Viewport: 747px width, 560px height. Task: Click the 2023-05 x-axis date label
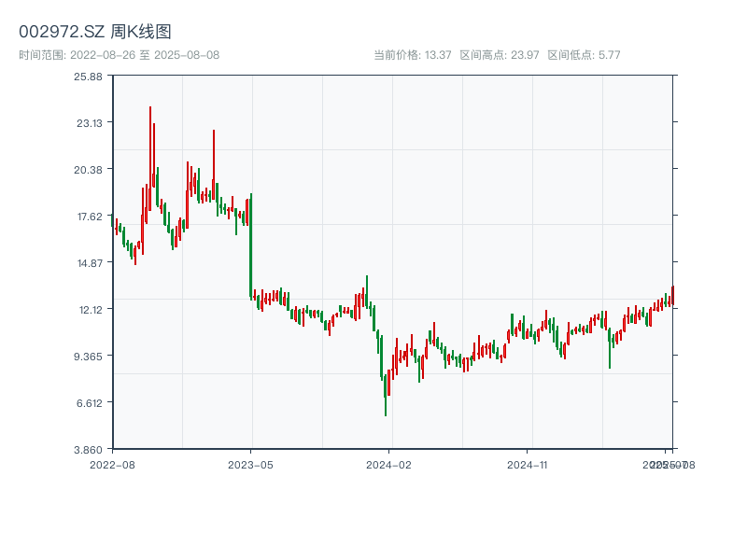tap(251, 464)
